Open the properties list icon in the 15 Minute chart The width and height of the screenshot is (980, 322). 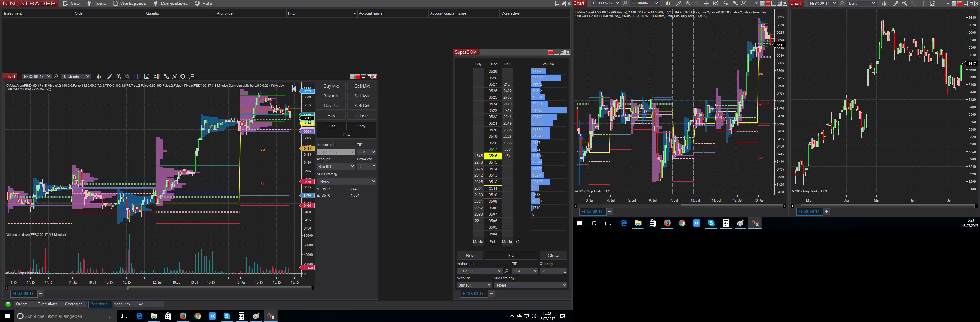[x=191, y=76]
